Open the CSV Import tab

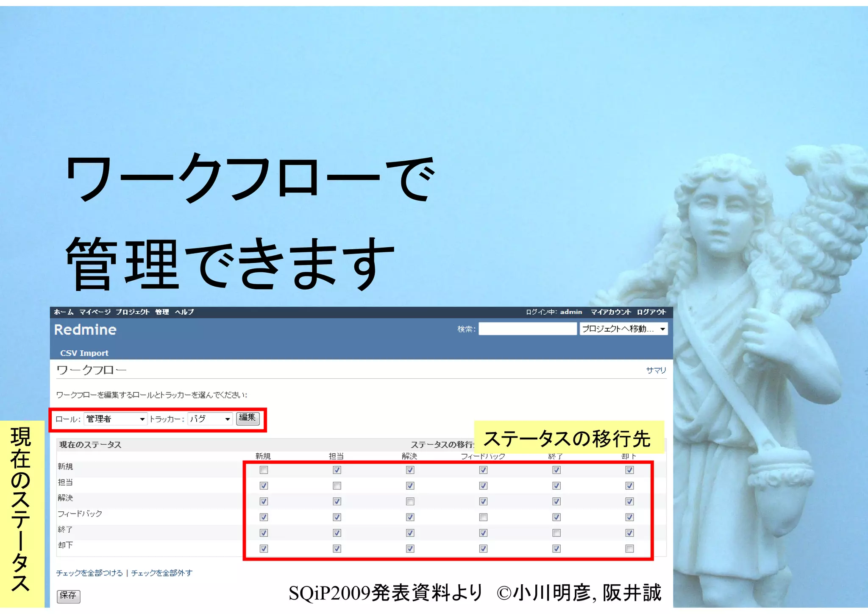pos(84,353)
